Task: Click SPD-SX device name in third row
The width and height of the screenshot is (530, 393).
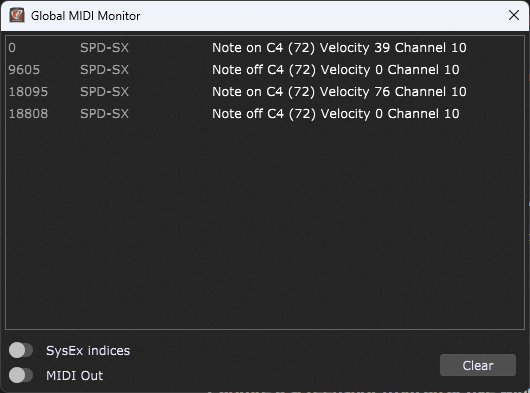Action: pos(104,92)
